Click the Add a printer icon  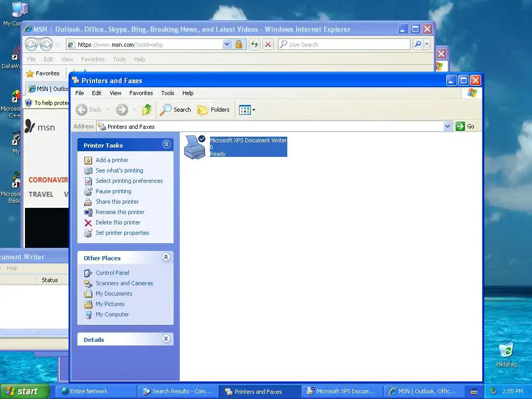tap(88, 160)
